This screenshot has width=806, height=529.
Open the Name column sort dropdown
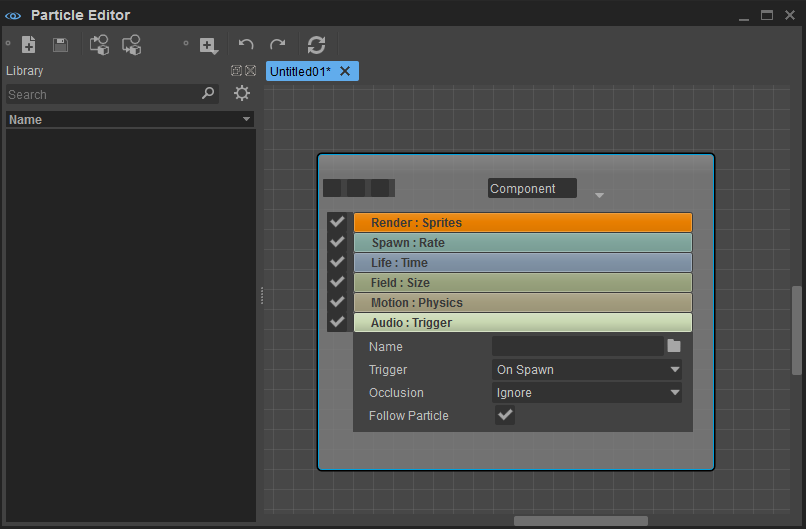click(246, 119)
